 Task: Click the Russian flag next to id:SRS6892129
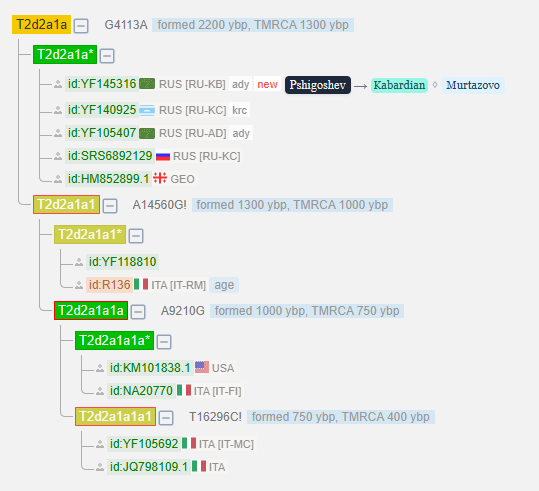163,156
